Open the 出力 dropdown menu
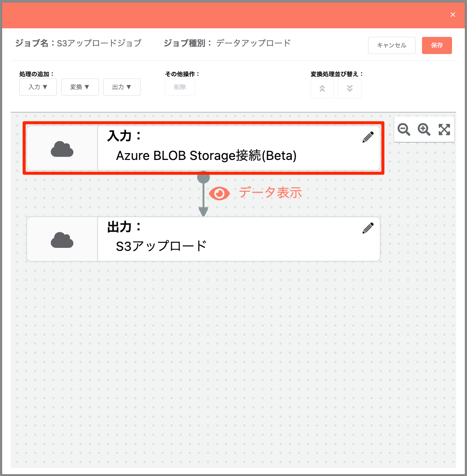The height and width of the screenshot is (476, 467). pyautogui.click(x=122, y=87)
